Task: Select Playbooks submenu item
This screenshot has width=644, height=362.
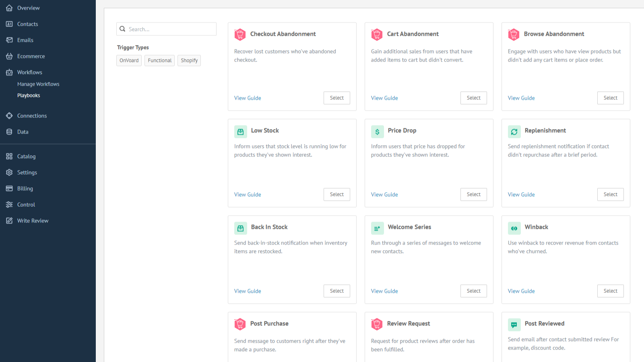Action: point(29,95)
